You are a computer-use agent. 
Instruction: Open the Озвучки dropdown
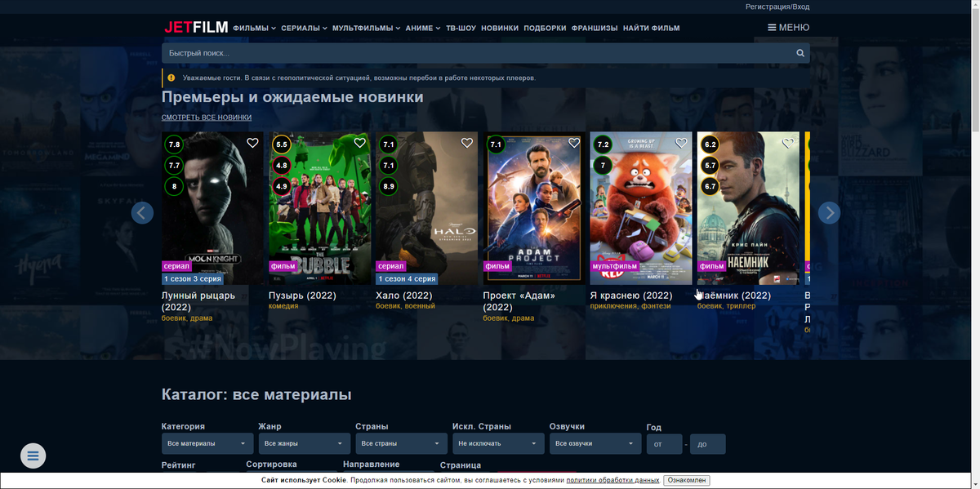click(x=595, y=443)
